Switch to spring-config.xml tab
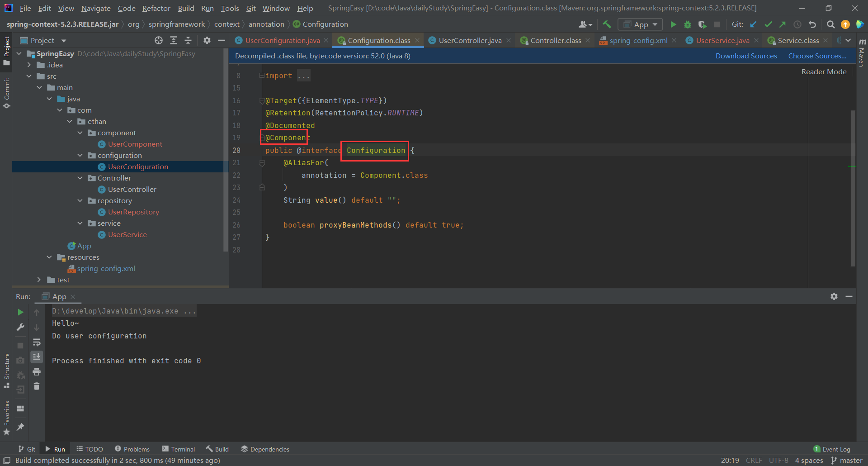The image size is (868, 466). (x=638, y=40)
